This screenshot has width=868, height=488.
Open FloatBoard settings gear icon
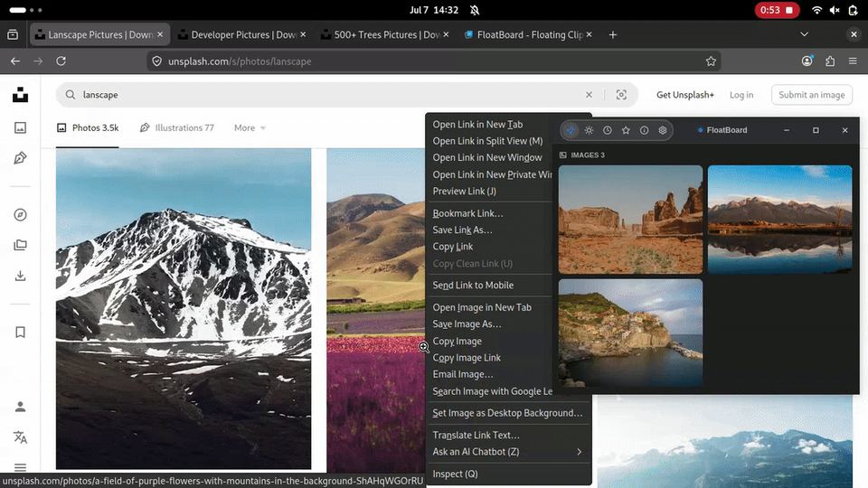(x=663, y=130)
